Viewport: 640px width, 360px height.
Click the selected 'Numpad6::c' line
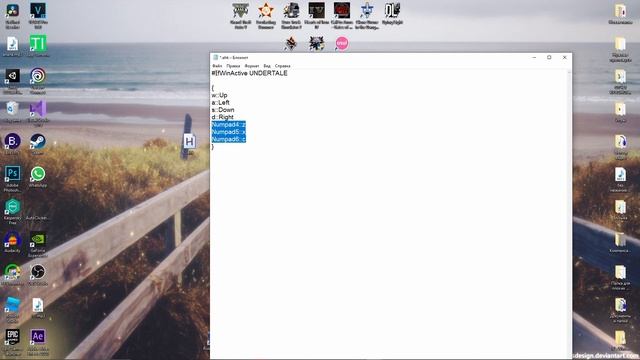pos(229,139)
